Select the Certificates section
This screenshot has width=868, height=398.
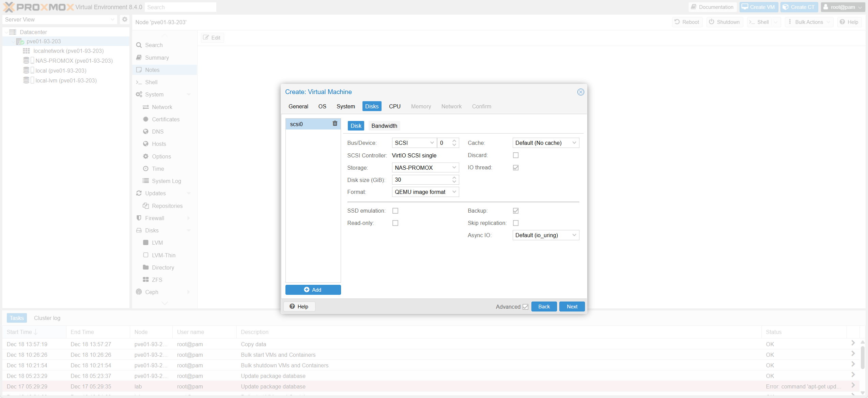166,119
